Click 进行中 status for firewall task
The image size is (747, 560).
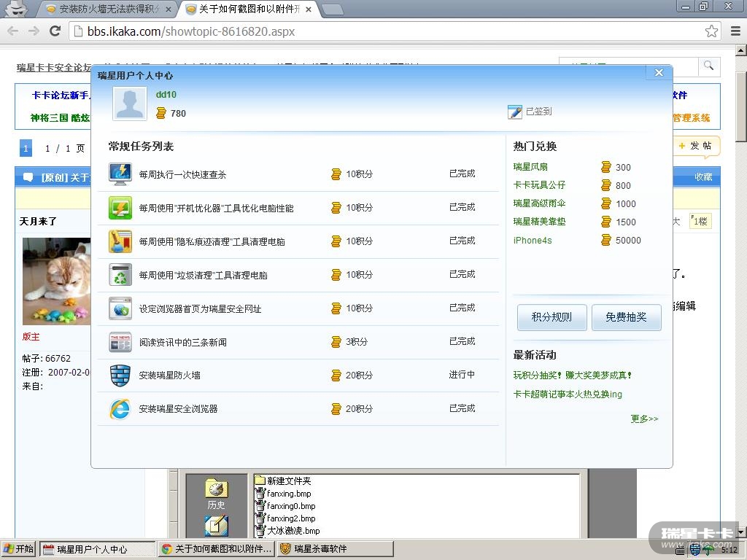(462, 375)
